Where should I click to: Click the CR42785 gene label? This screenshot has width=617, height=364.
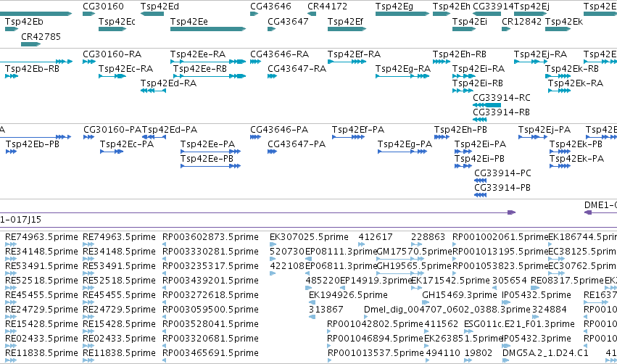41,36
